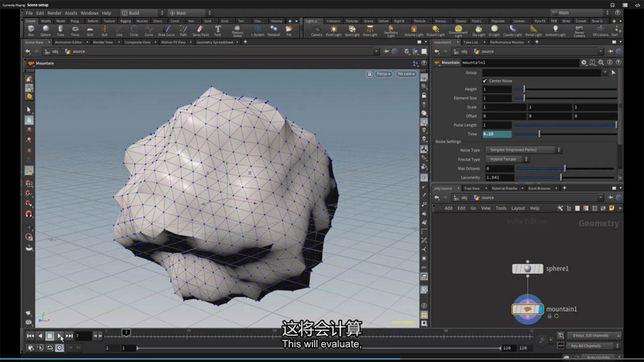
Task: Add an Ambient Light
Action: (555, 30)
